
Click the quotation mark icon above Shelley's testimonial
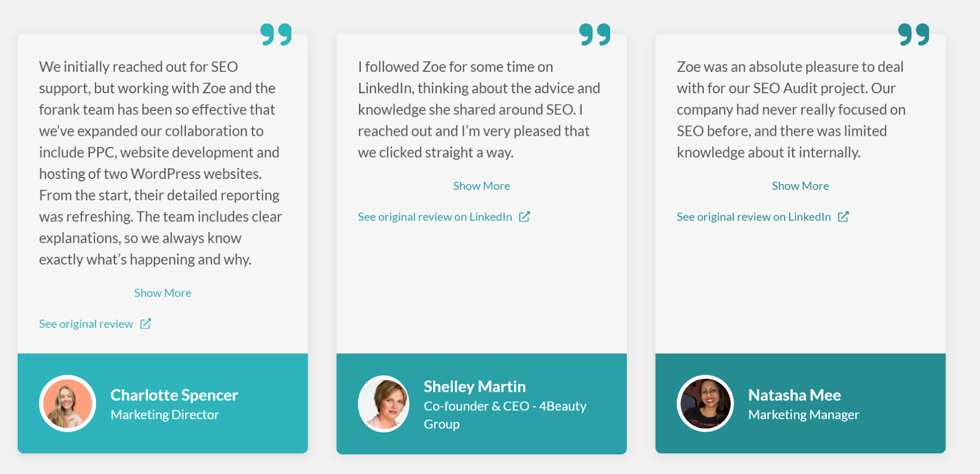(x=593, y=35)
